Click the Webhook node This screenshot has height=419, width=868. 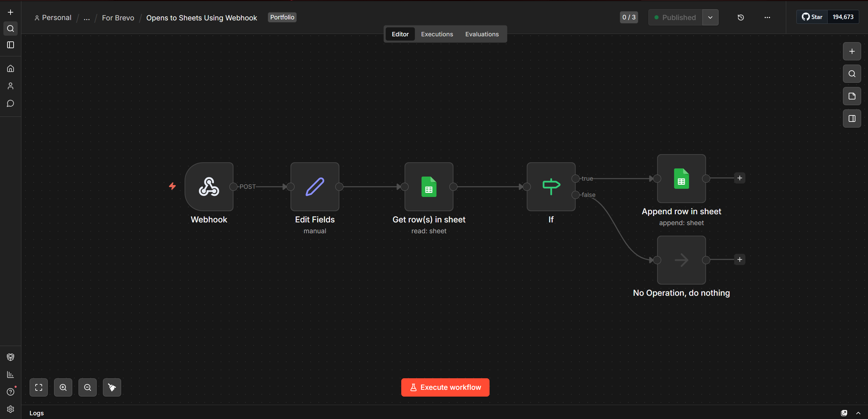(x=209, y=187)
